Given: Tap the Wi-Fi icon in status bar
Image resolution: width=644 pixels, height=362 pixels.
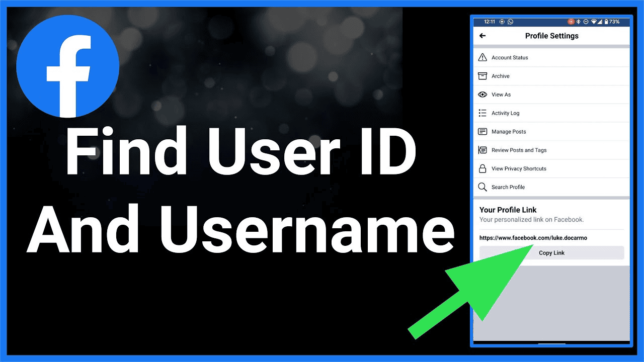Looking at the screenshot, I should (x=594, y=22).
